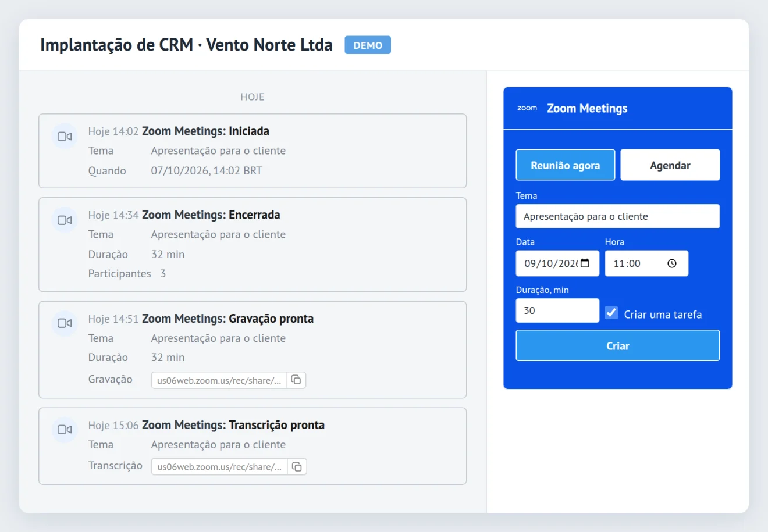
Task: Click the 'Zoom Meetings: Transcrição pronta' title
Action: pos(233,424)
